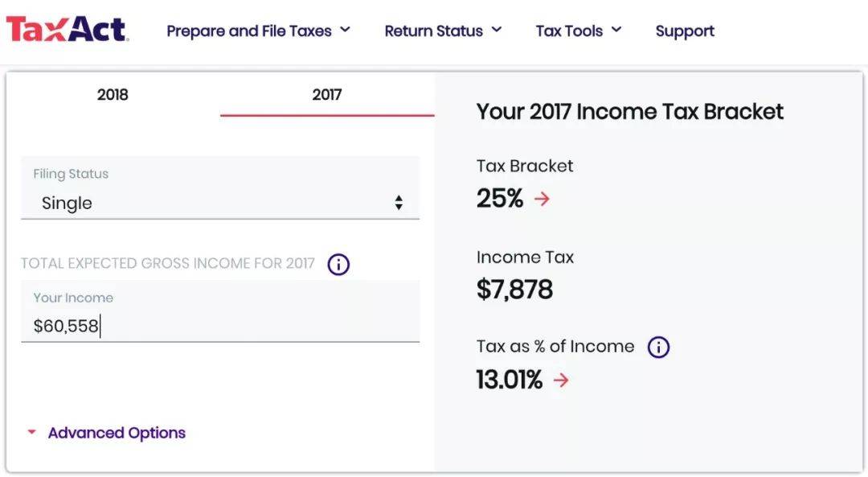Click the Advanced Options red triangle

(x=32, y=433)
